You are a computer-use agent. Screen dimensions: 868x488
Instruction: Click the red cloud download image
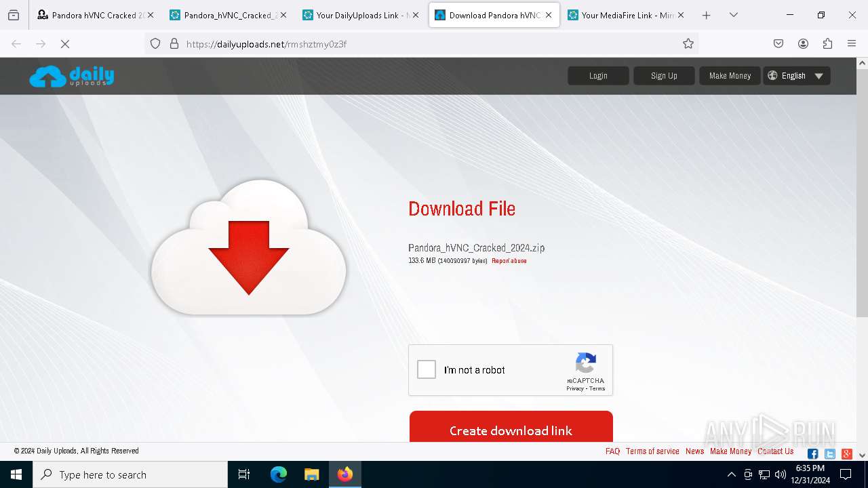(249, 247)
